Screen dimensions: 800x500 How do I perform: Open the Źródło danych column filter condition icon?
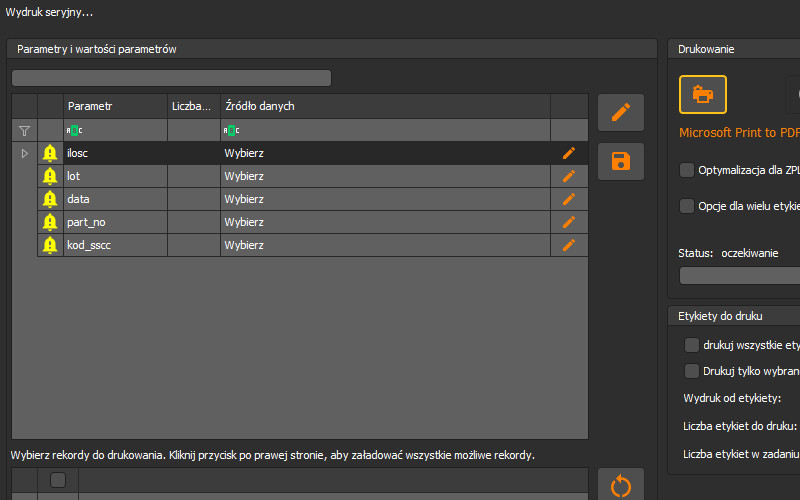point(231,131)
